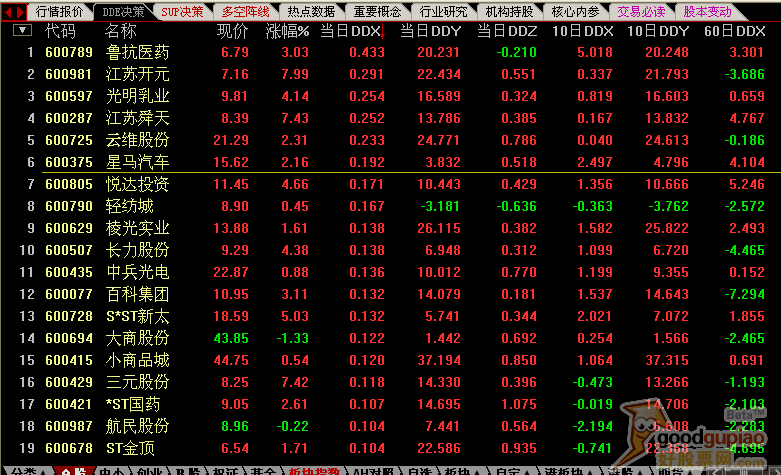
Task: Open the SUP决策 tab
Action: click(x=182, y=11)
